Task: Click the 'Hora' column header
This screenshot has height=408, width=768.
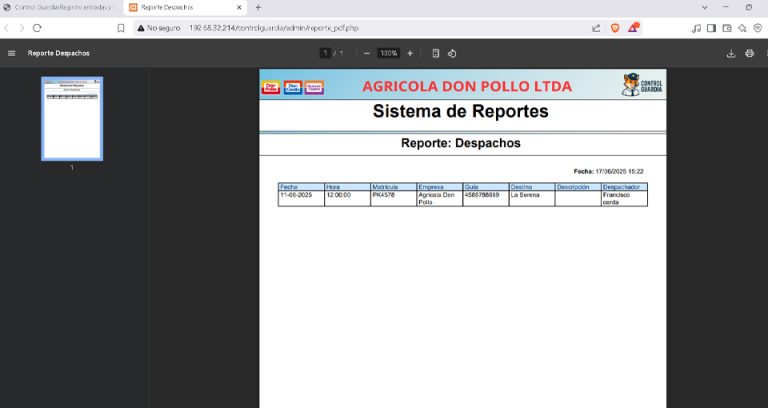Action: click(x=347, y=187)
